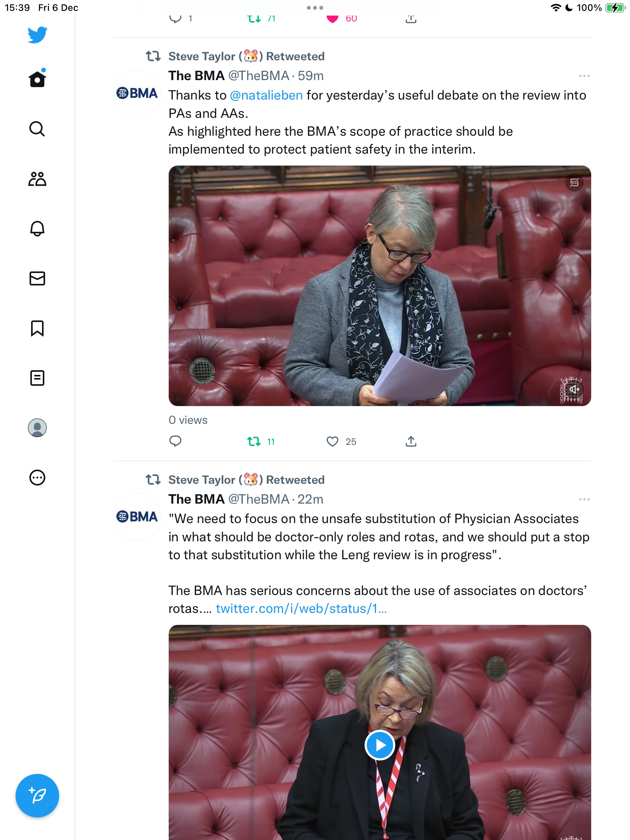Image resolution: width=630 pixels, height=840 pixels.
Task: Play the second BMA video
Action: pyautogui.click(x=380, y=745)
